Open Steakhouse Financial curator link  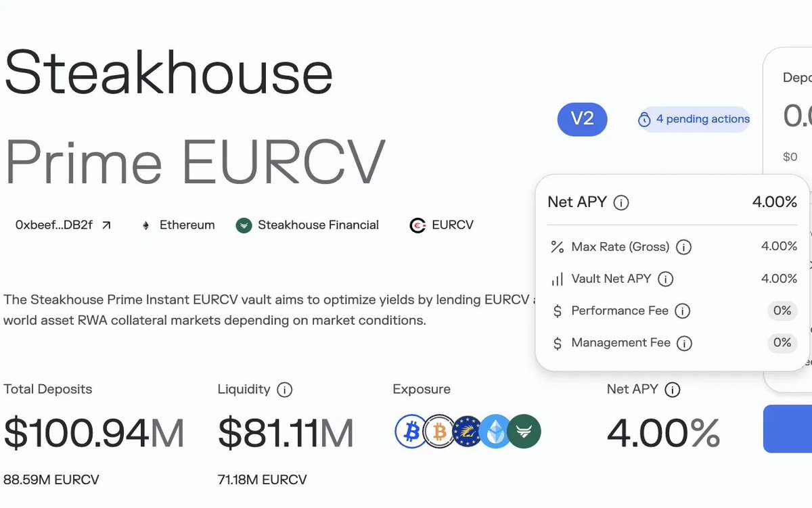pos(318,225)
